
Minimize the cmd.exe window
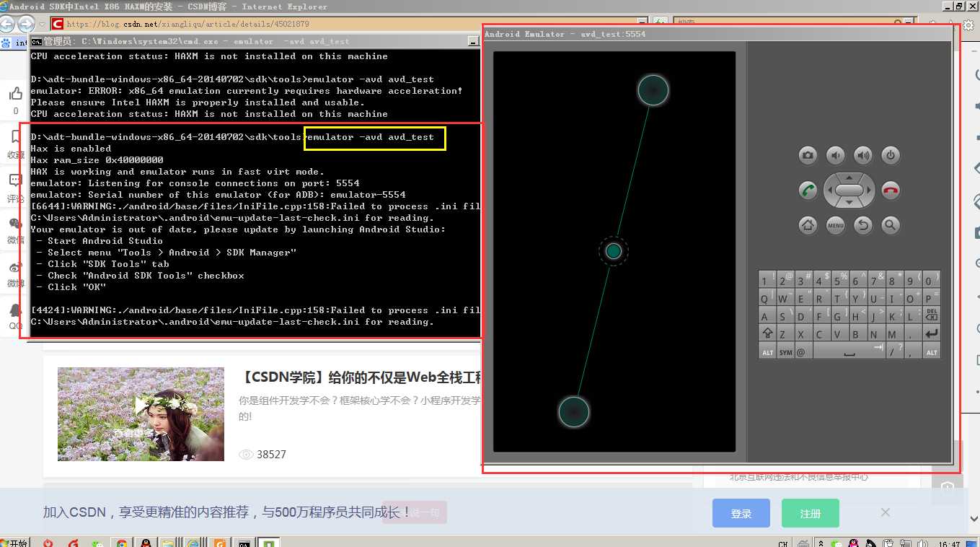click(x=474, y=42)
